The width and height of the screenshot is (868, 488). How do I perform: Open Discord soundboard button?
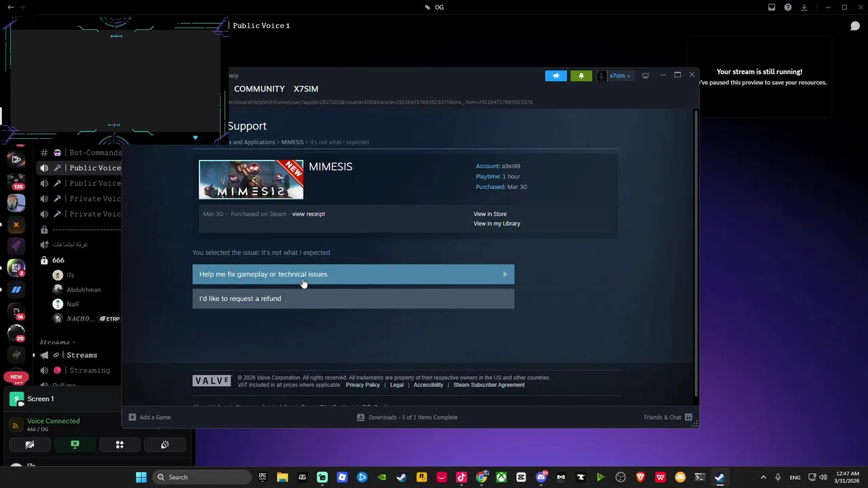pos(164,445)
